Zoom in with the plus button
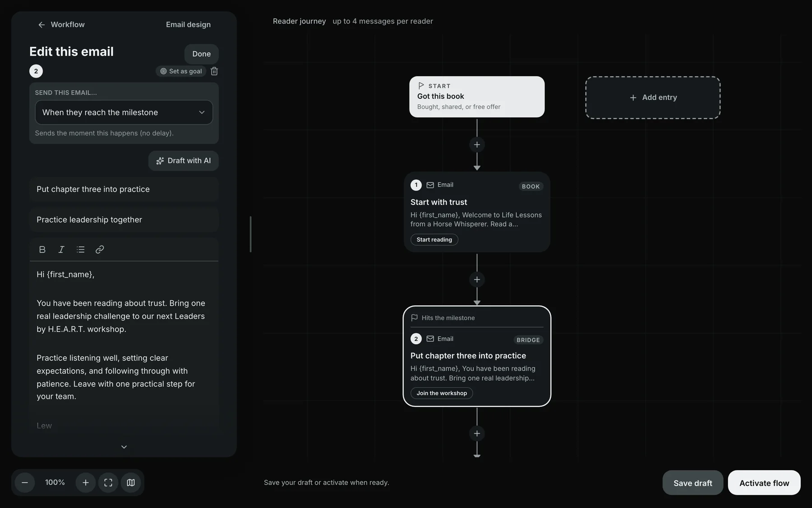The height and width of the screenshot is (508, 812). 86,483
